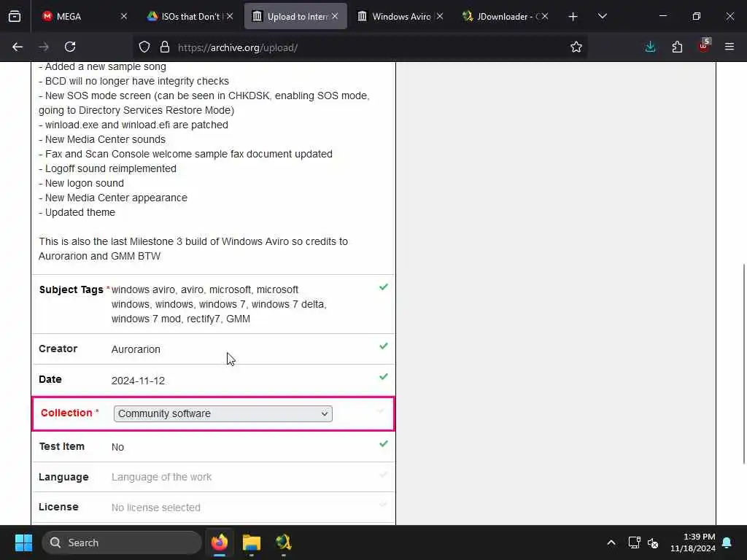747x560 pixels.
Task: Open the Windows Start menu
Action: (x=23, y=542)
